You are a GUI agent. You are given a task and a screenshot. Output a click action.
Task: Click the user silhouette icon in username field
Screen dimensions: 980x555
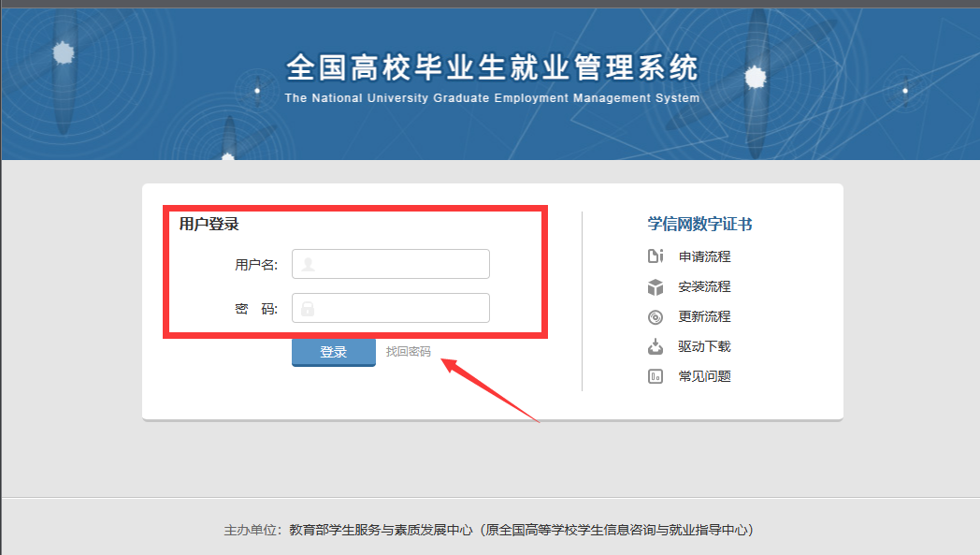coord(309,264)
